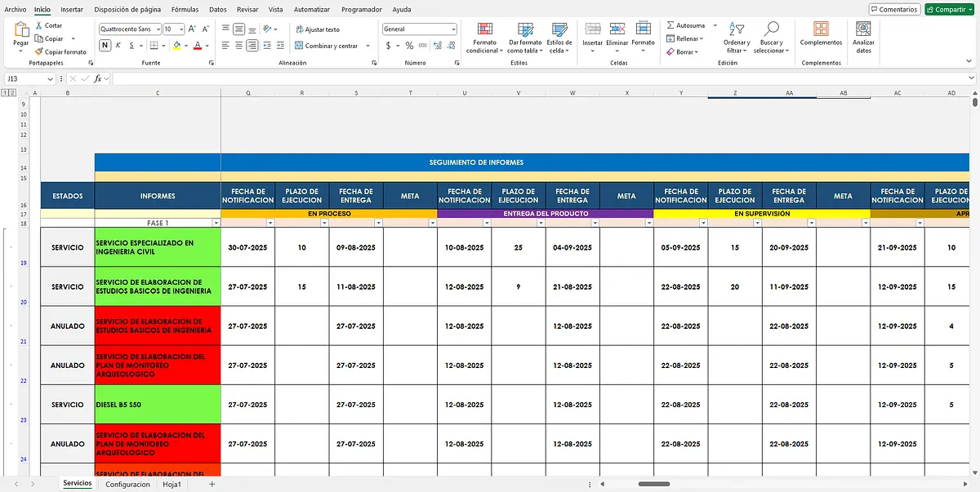Toggle Combinar y centrar
980x492 pixels.
[x=327, y=46]
